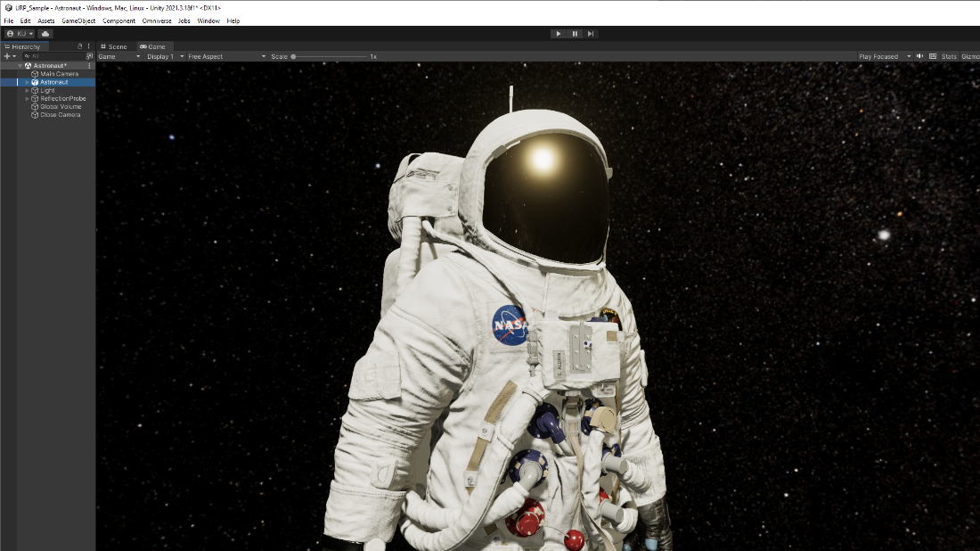Toggle the Hierarchy panel lock icon

[x=79, y=46]
